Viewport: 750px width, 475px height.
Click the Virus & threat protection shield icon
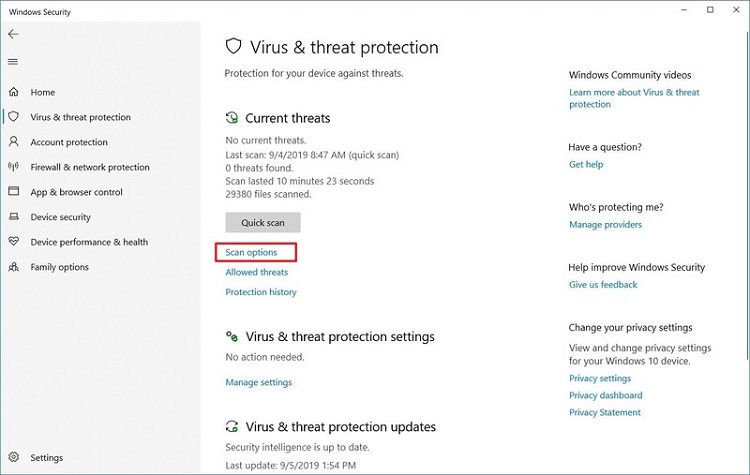click(x=13, y=117)
